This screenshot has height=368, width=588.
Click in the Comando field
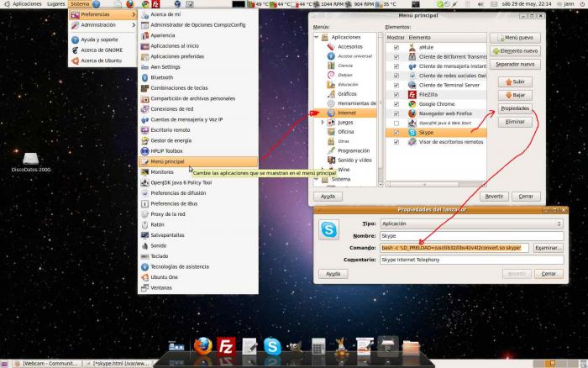[x=454, y=248]
